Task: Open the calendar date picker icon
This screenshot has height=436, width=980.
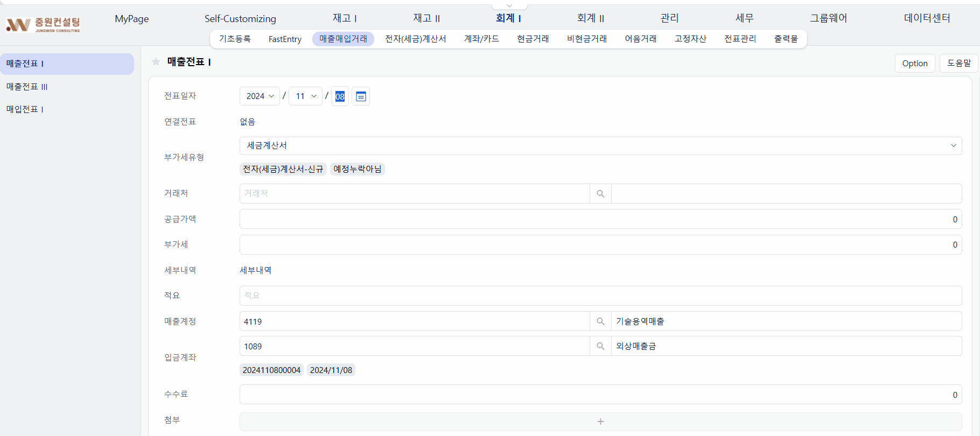Action: coord(361,96)
